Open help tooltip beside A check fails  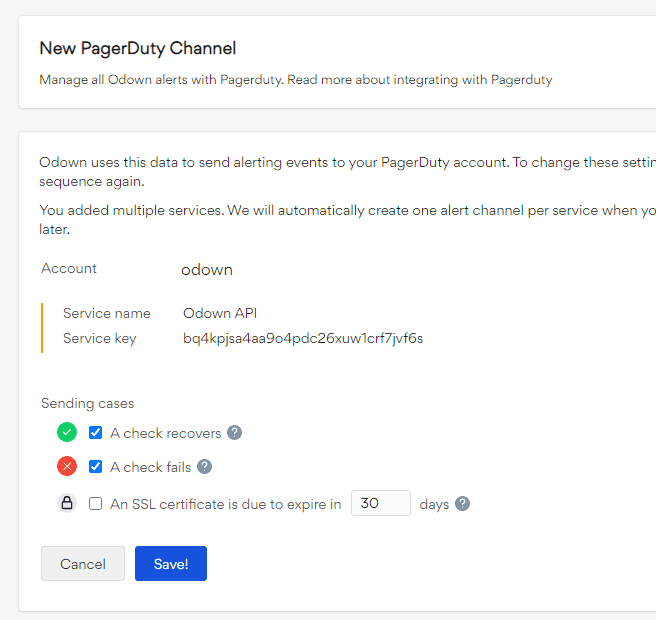[204, 467]
